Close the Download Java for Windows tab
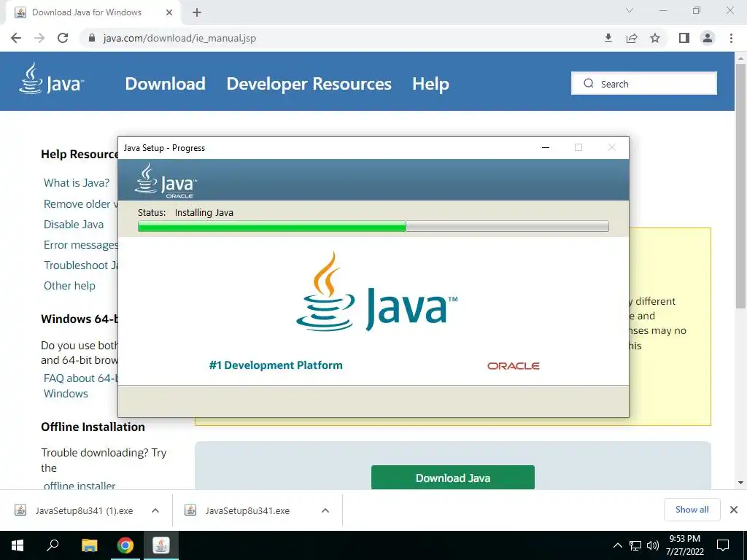 point(169,12)
